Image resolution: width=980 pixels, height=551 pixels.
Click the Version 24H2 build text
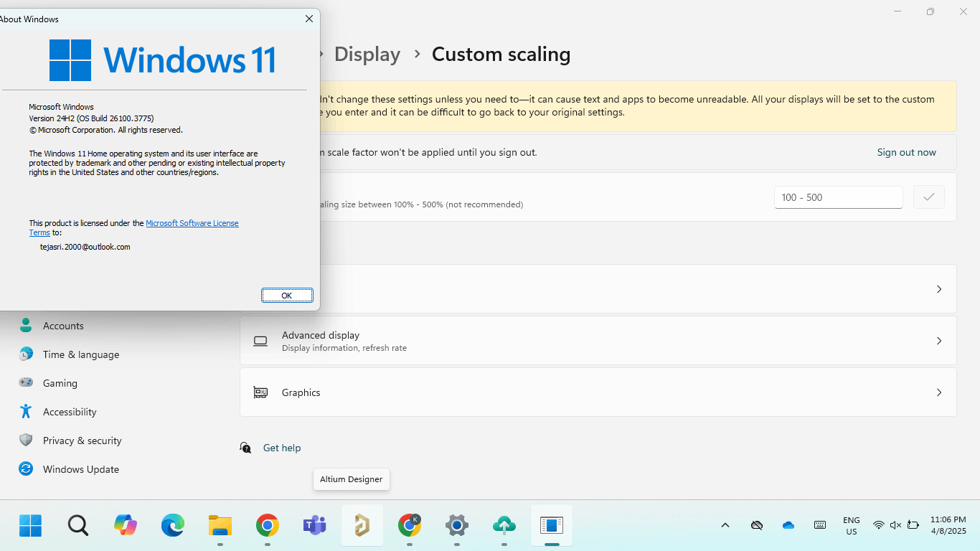tap(91, 118)
